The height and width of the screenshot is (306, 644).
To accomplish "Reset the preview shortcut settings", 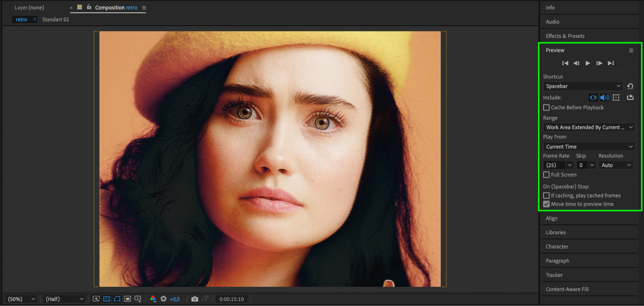I will [630, 86].
